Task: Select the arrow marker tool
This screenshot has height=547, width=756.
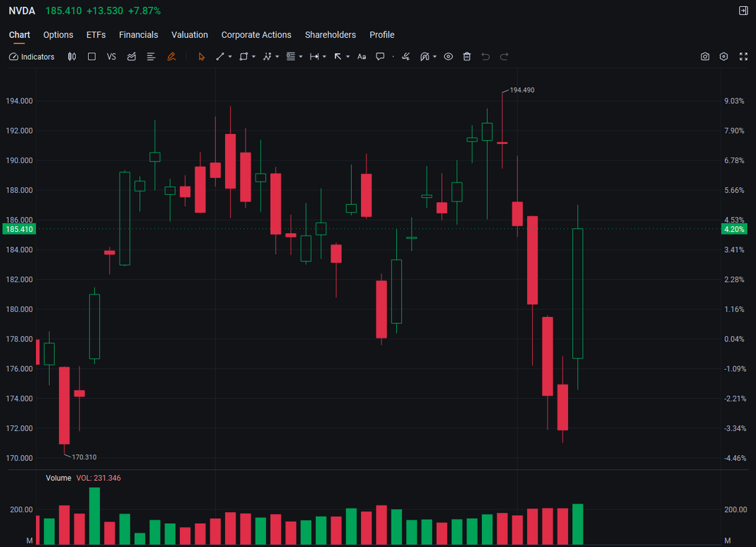Action: [338, 57]
